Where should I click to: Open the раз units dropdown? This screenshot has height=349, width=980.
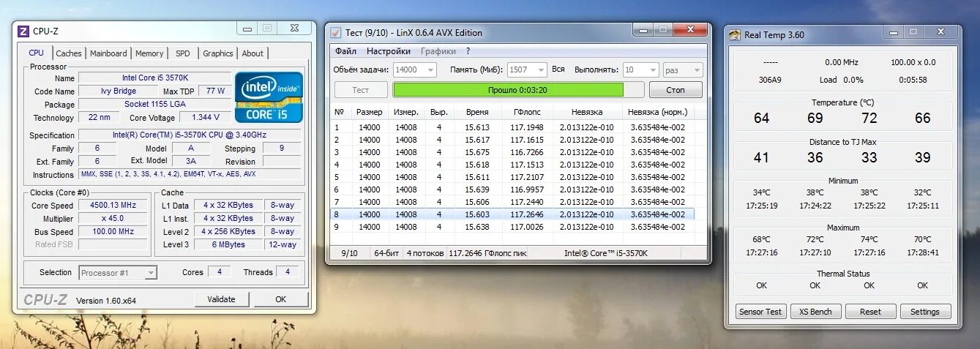click(x=683, y=70)
